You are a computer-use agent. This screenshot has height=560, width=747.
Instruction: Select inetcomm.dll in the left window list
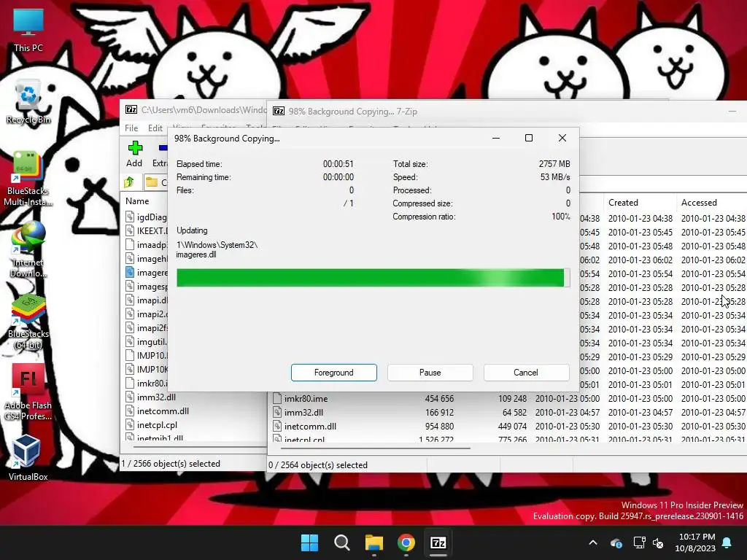click(x=163, y=411)
